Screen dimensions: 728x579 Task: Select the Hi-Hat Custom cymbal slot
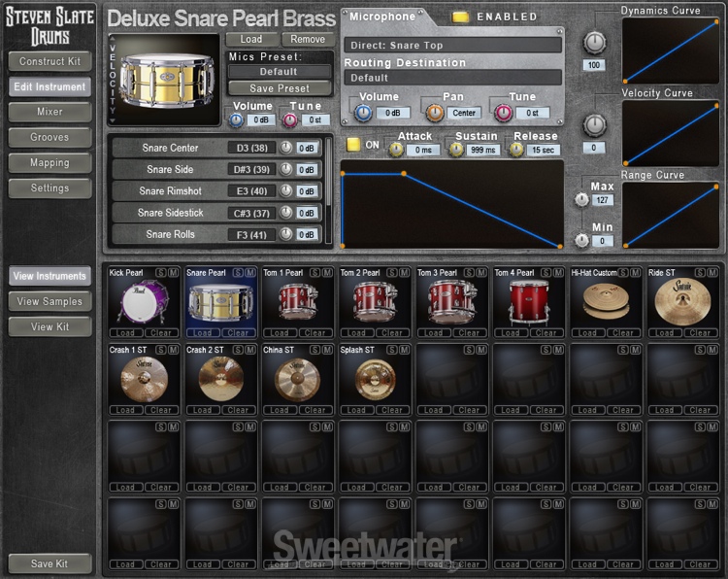tap(602, 303)
